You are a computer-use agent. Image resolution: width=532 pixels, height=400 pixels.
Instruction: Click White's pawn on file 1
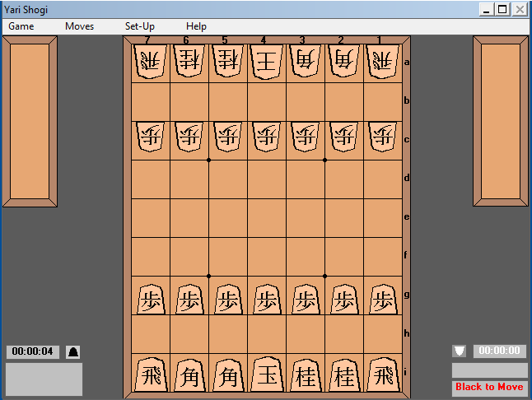tap(382, 137)
